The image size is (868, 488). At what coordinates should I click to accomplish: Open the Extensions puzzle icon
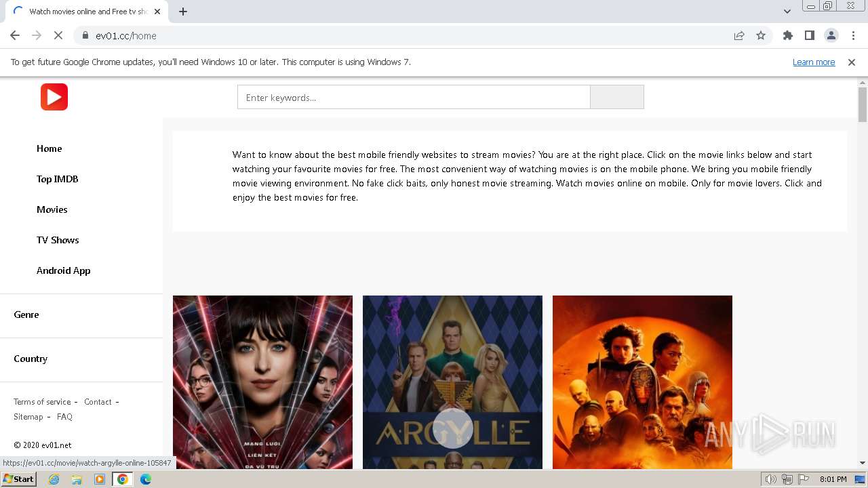(787, 36)
